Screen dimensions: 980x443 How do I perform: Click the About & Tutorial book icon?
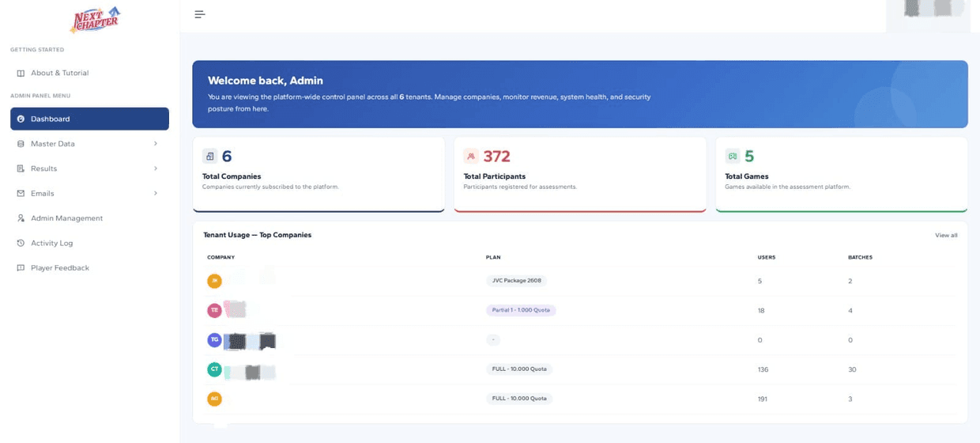click(21, 73)
